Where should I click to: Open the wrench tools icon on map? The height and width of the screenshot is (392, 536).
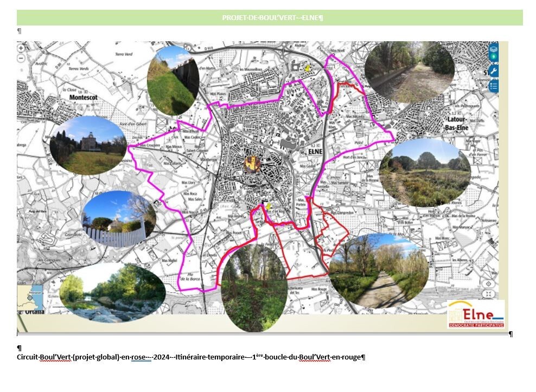(x=493, y=71)
